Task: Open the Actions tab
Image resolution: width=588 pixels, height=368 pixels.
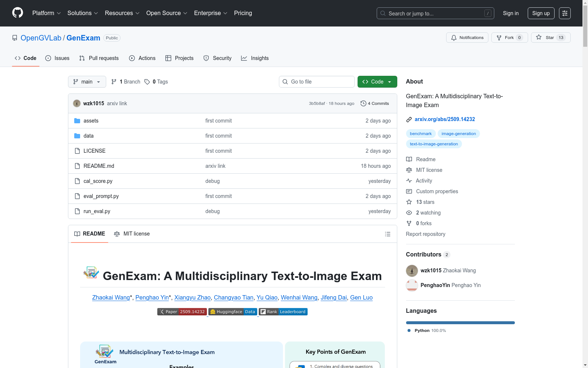Action: [x=142, y=58]
